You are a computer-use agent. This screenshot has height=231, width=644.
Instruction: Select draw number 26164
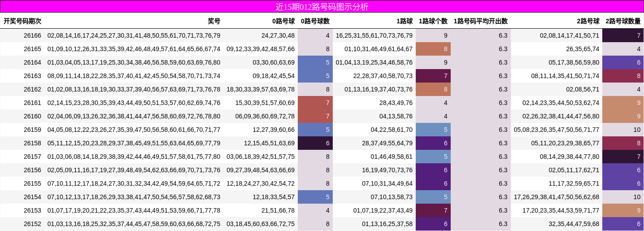pos(32,62)
